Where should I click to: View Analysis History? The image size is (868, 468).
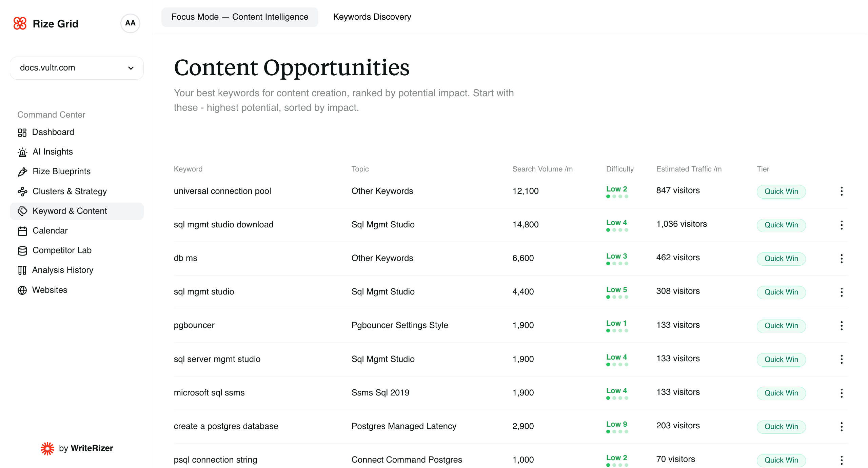[x=63, y=270]
